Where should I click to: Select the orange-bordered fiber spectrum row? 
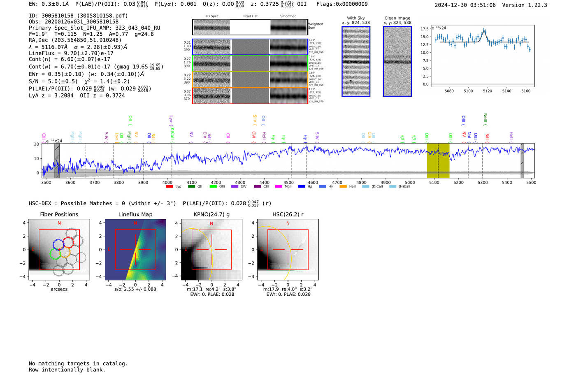(250, 79)
